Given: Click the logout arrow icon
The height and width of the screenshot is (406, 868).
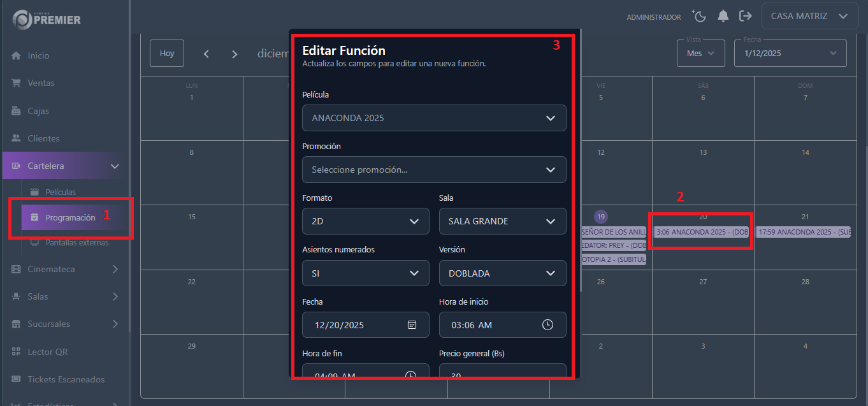Looking at the screenshot, I should (x=745, y=16).
